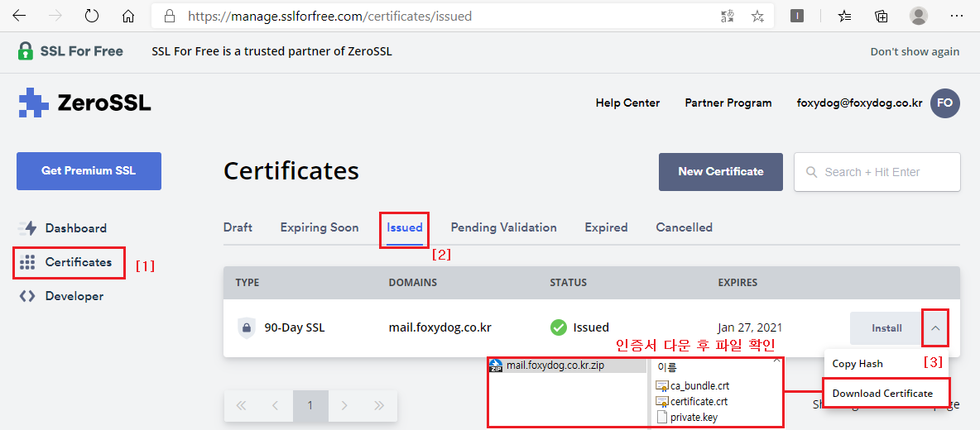Image resolution: width=980 pixels, height=430 pixels.
Task: Choose Copy Hash from dropdown menu
Action: [857, 364]
